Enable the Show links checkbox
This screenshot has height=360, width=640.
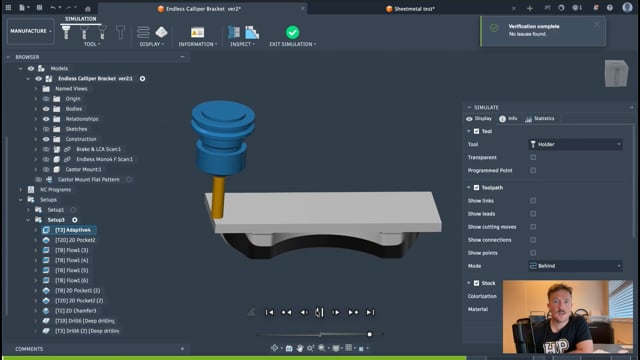coord(533,201)
